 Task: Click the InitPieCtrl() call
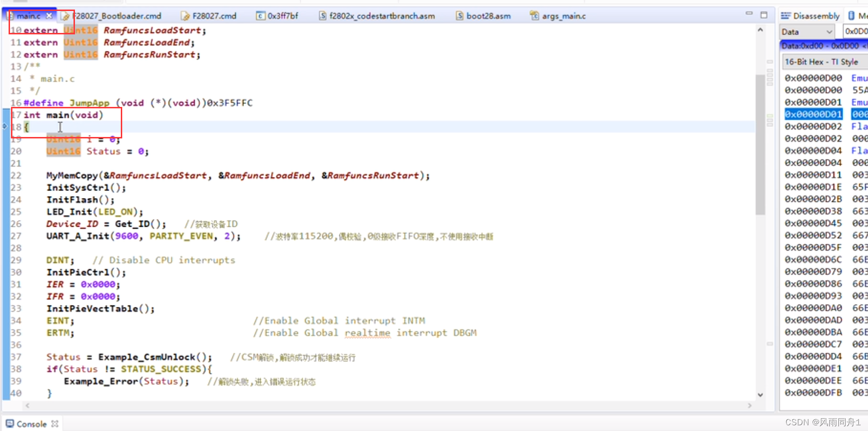coord(86,272)
